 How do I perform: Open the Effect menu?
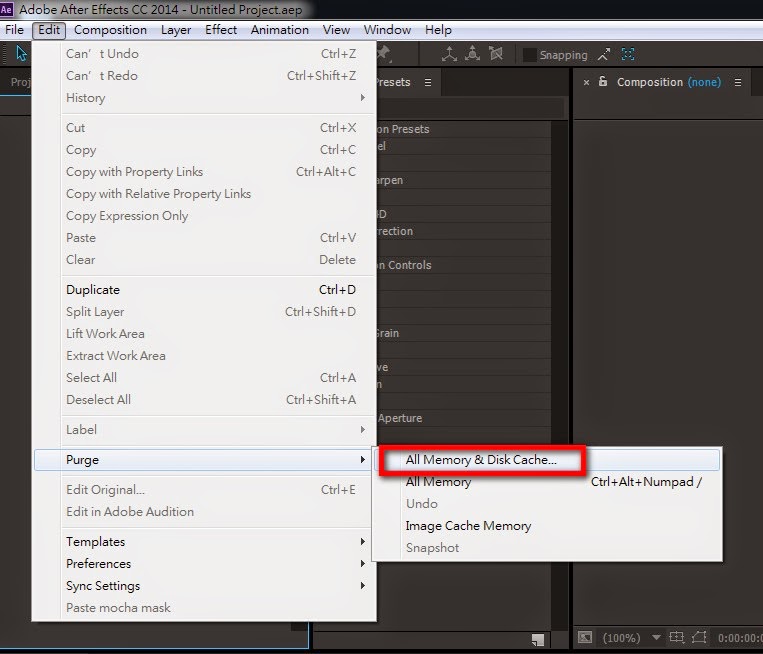click(220, 30)
